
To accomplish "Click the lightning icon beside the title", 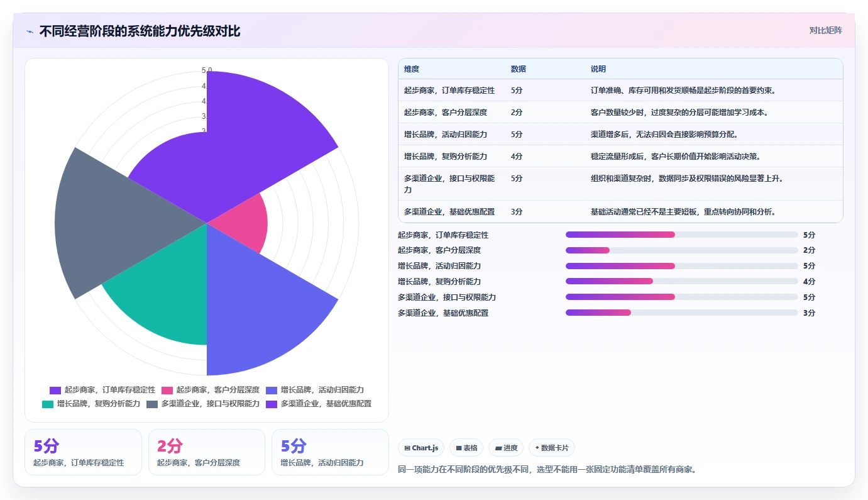I will [x=30, y=31].
